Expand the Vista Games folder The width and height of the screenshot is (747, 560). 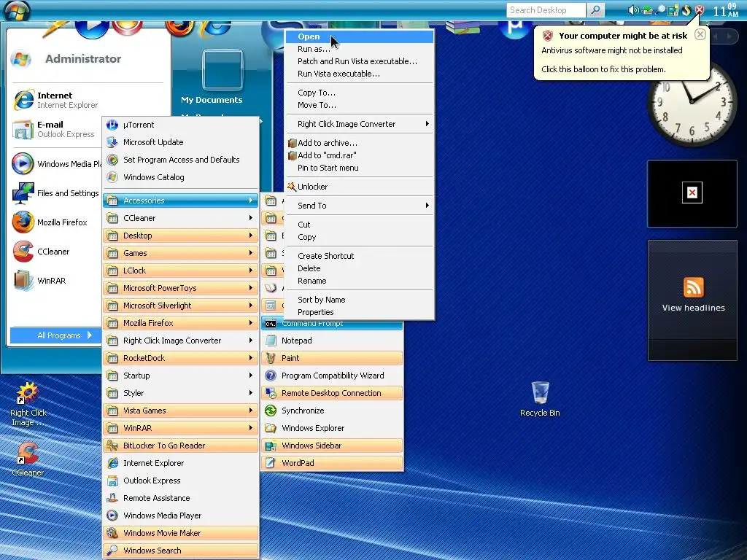pyautogui.click(x=181, y=411)
